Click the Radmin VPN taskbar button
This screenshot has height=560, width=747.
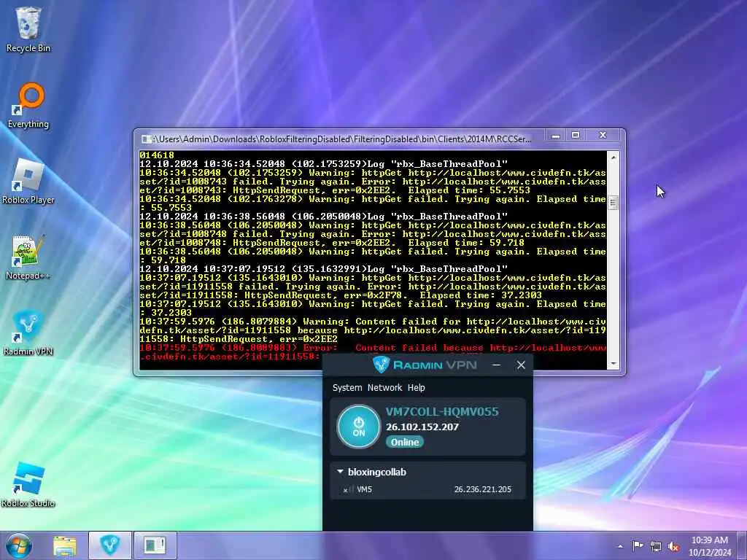coord(110,545)
